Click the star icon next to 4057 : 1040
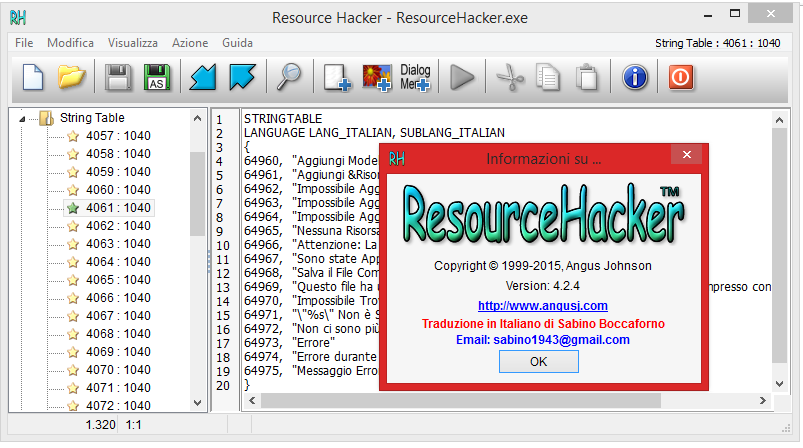803x448 pixels. pos(73,136)
